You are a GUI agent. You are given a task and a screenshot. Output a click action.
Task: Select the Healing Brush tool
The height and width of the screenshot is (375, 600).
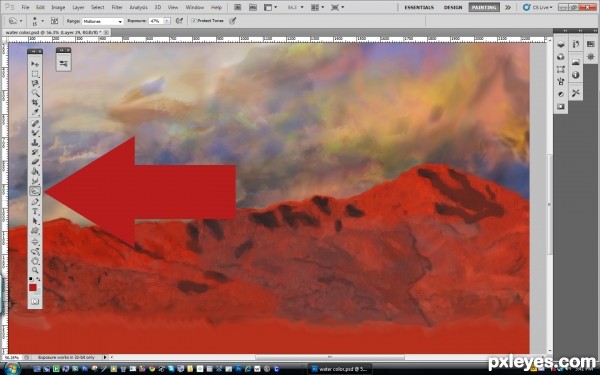coord(35,123)
